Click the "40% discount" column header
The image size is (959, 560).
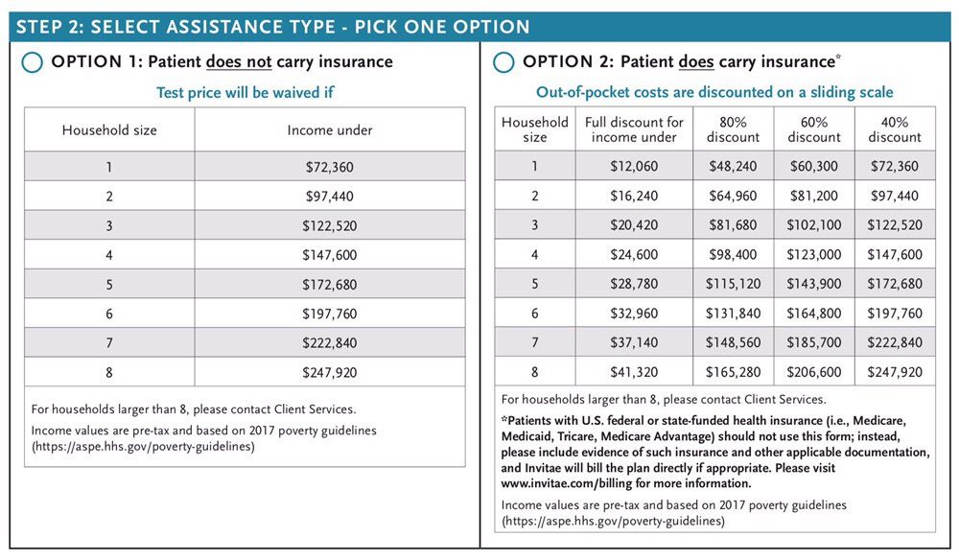click(894, 129)
